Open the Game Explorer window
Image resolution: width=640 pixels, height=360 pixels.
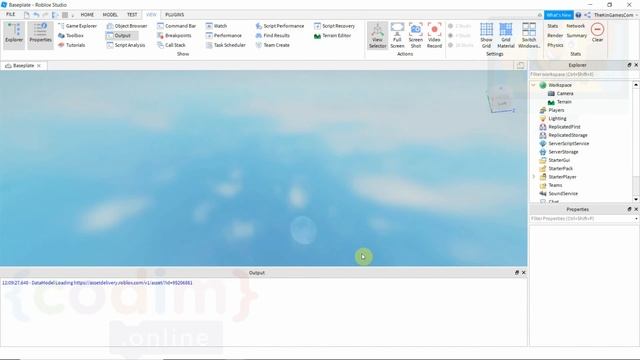tap(78, 26)
